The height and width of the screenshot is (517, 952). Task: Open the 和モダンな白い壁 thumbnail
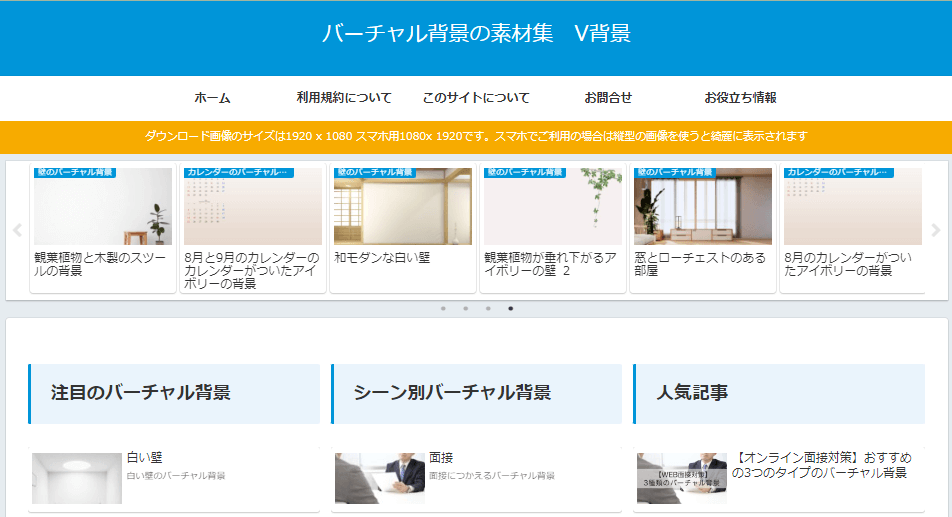coord(403,207)
